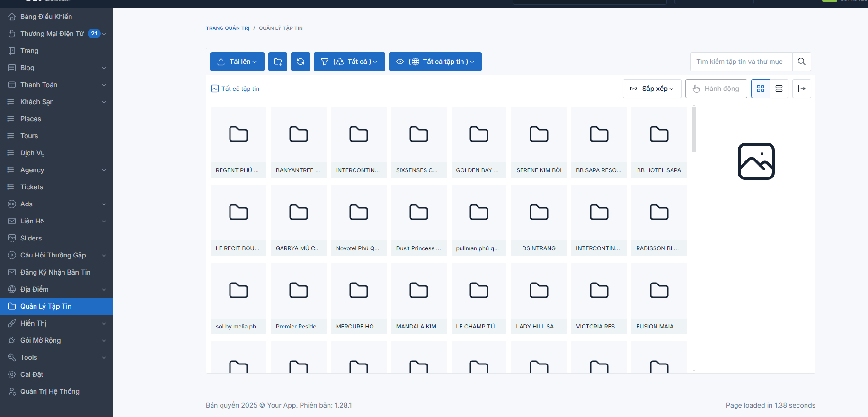Open Quản Trị Hệ Thống sidebar item
The height and width of the screenshot is (417, 868).
pos(56,391)
